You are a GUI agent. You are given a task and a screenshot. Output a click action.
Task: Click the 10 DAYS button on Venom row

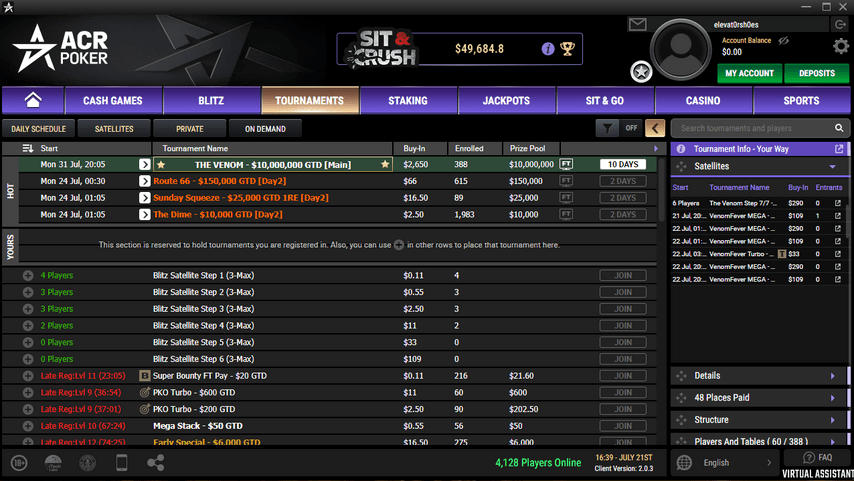623,164
